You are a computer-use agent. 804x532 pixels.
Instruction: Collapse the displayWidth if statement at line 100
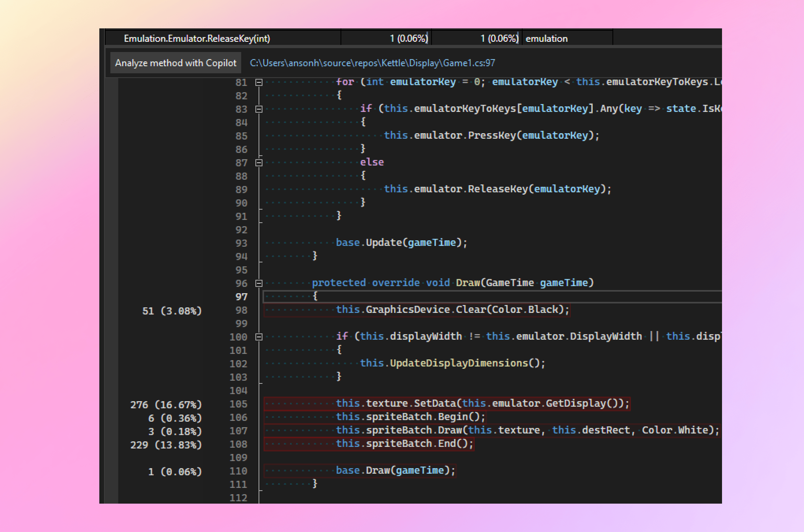click(x=258, y=337)
